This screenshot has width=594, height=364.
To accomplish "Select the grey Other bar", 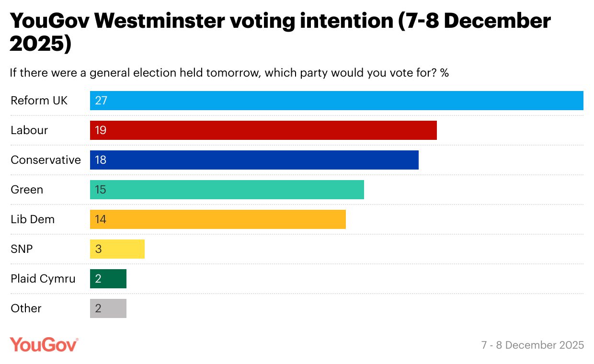I will click(108, 308).
